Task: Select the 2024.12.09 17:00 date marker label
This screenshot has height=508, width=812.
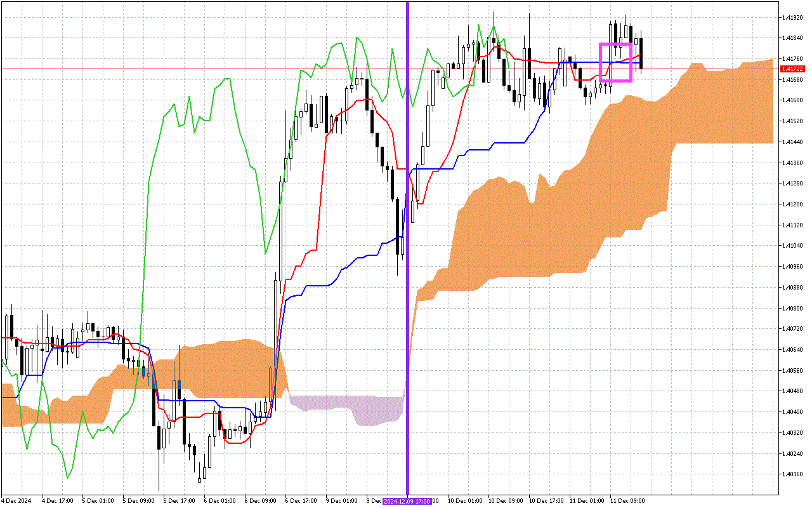Action: coord(407,501)
